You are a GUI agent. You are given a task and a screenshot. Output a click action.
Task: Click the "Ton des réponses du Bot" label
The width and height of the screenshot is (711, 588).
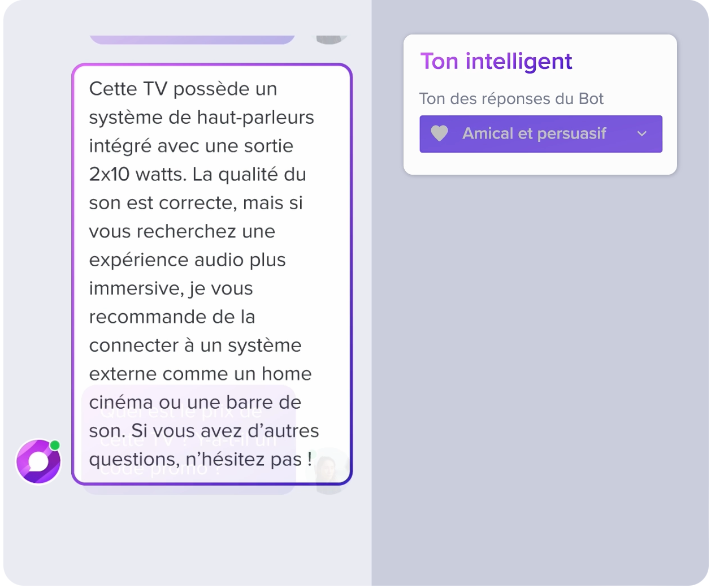pos(511,98)
